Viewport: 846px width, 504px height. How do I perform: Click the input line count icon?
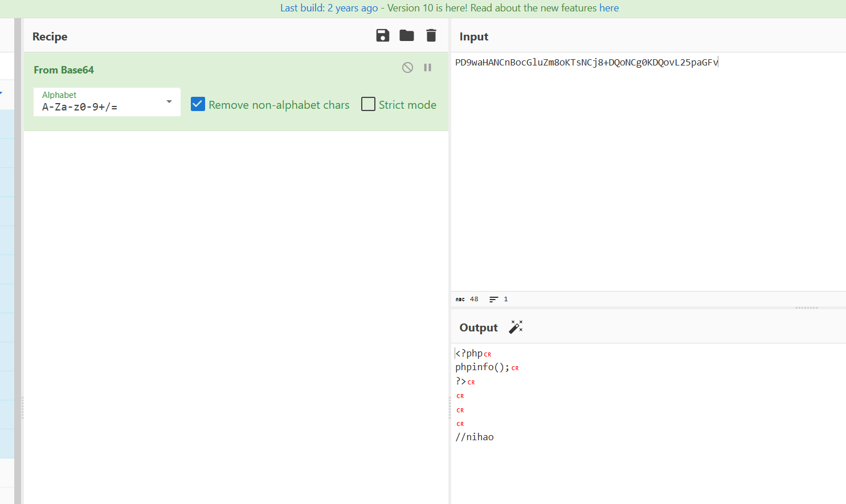(x=494, y=299)
